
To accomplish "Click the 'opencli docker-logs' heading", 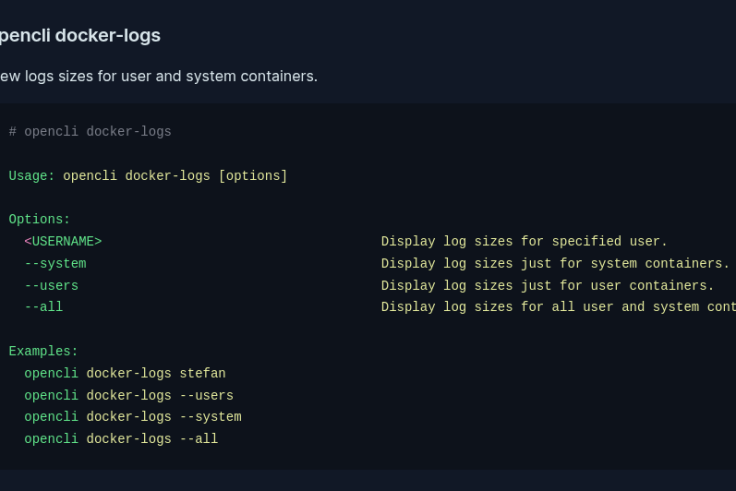I will [80, 36].
